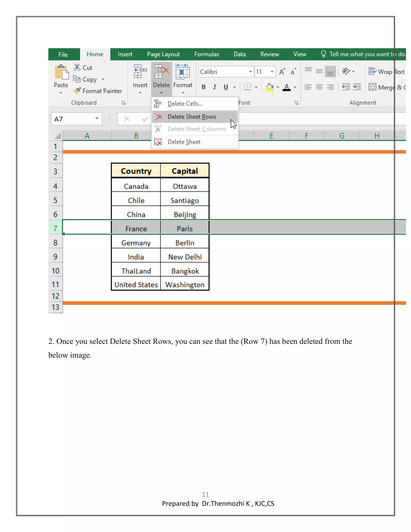Open the Calibri font name dropdown
The height and width of the screenshot is (532, 411).
250,72
